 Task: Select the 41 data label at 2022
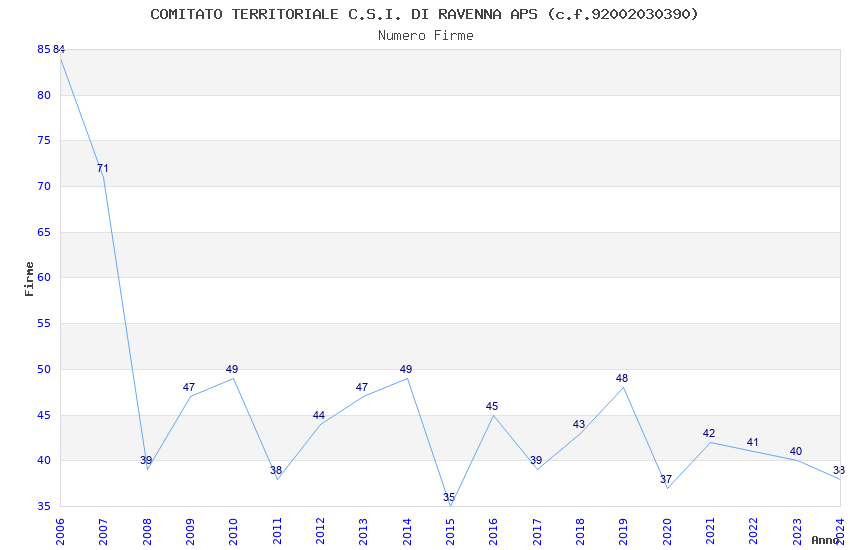click(753, 443)
